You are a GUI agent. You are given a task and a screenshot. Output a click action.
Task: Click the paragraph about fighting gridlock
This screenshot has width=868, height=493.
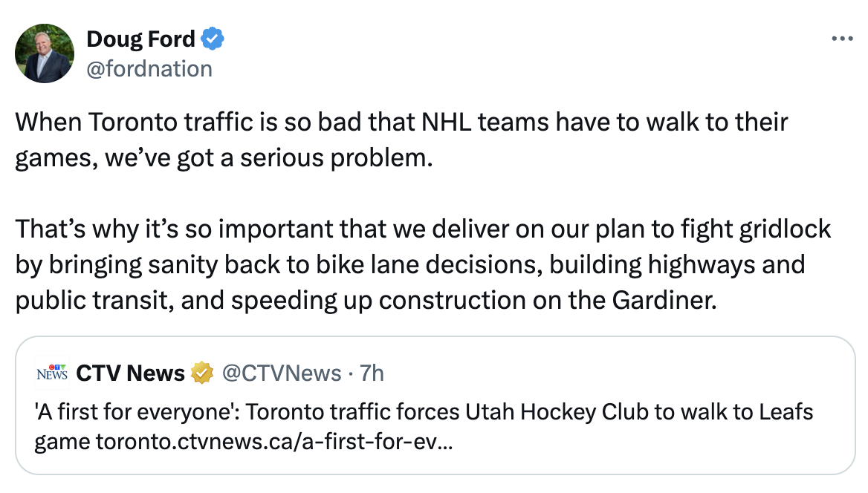tap(422, 264)
